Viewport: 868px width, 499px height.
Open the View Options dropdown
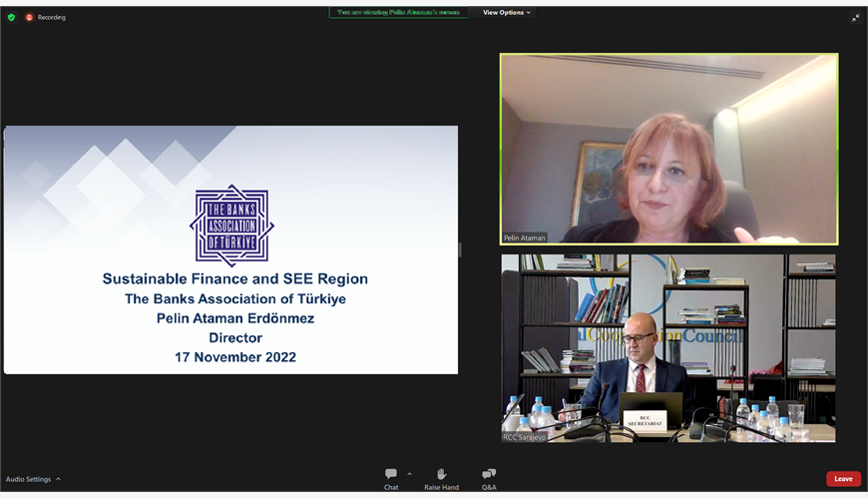tap(506, 12)
